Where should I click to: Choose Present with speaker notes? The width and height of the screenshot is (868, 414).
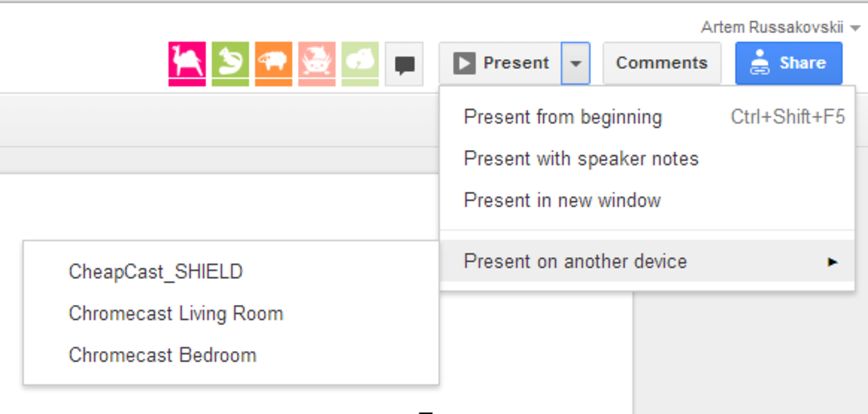tap(581, 159)
